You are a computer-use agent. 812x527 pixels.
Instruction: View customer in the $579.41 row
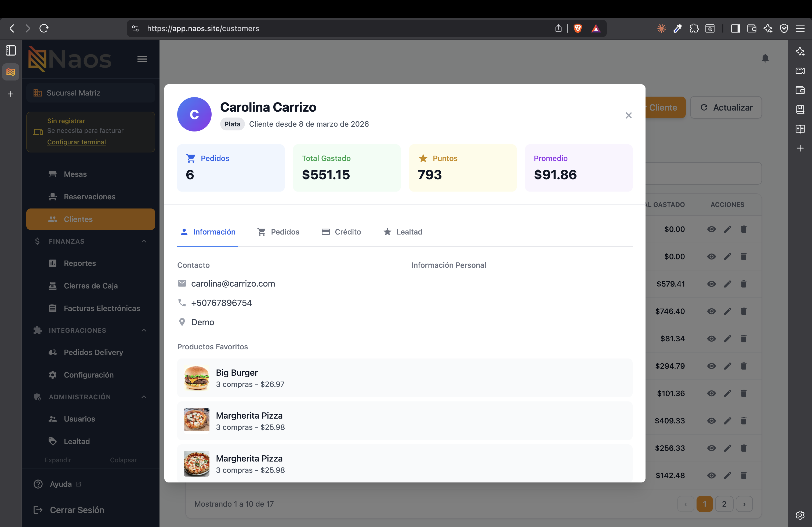tap(711, 284)
